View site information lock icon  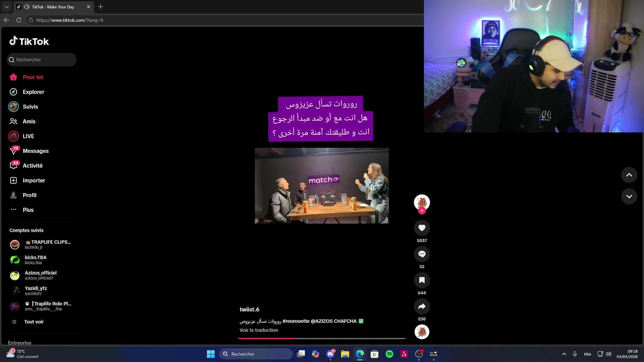click(x=31, y=20)
